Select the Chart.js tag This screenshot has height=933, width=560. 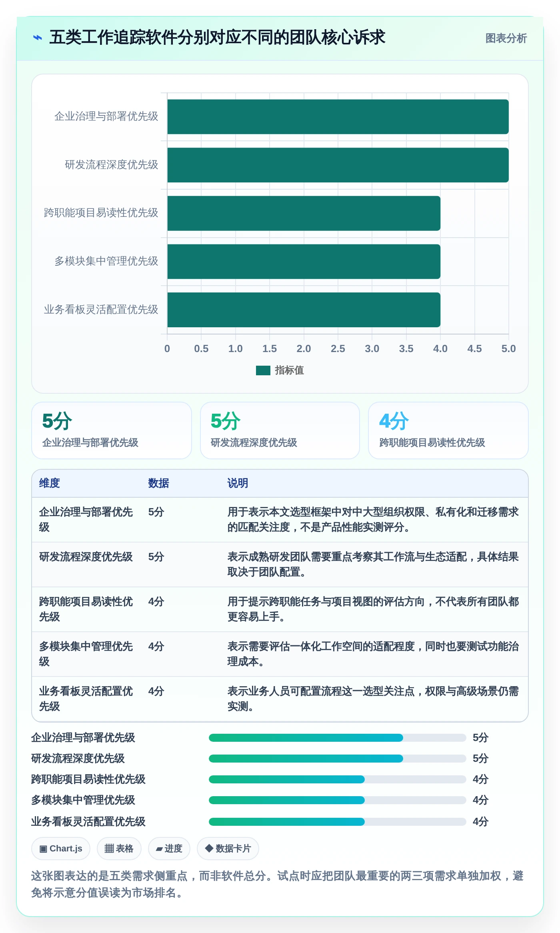(61, 849)
